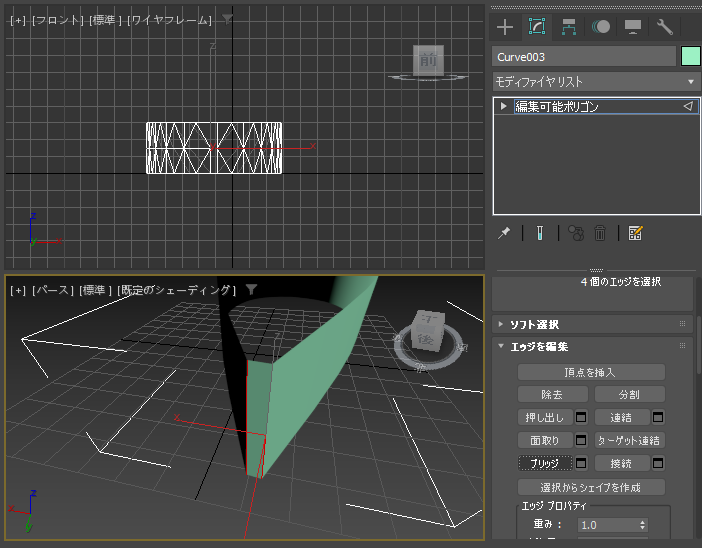Toggle the Pin Stack icon
Viewport: 702px width, 548px height.
coord(505,233)
